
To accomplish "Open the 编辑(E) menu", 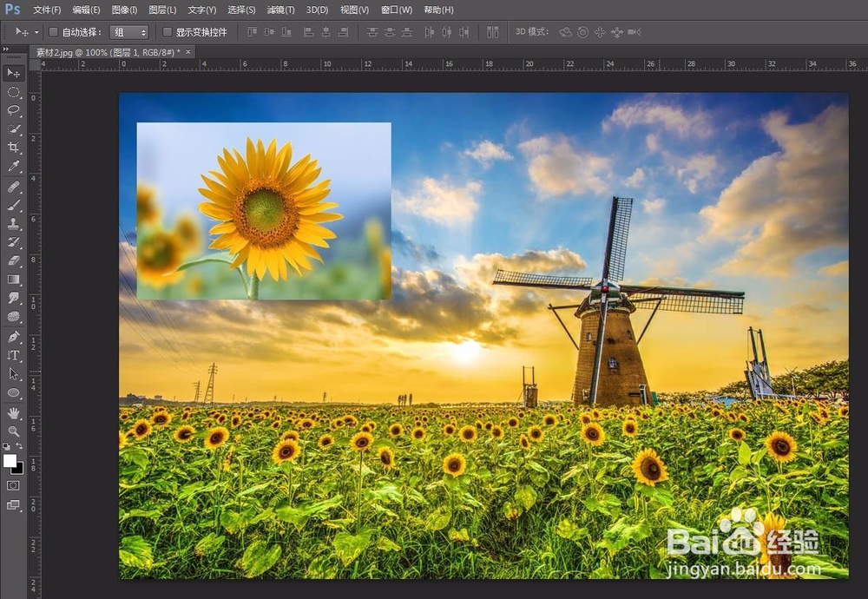I will 86,10.
